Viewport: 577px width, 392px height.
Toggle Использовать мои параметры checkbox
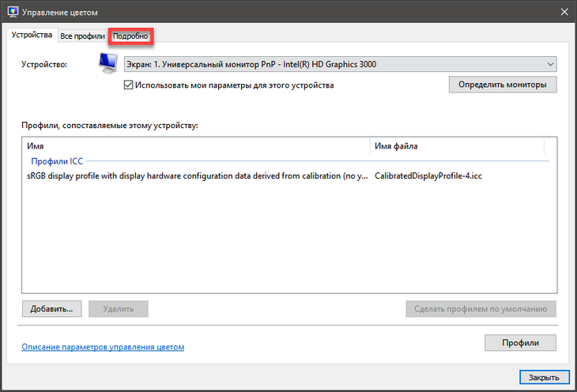point(128,85)
